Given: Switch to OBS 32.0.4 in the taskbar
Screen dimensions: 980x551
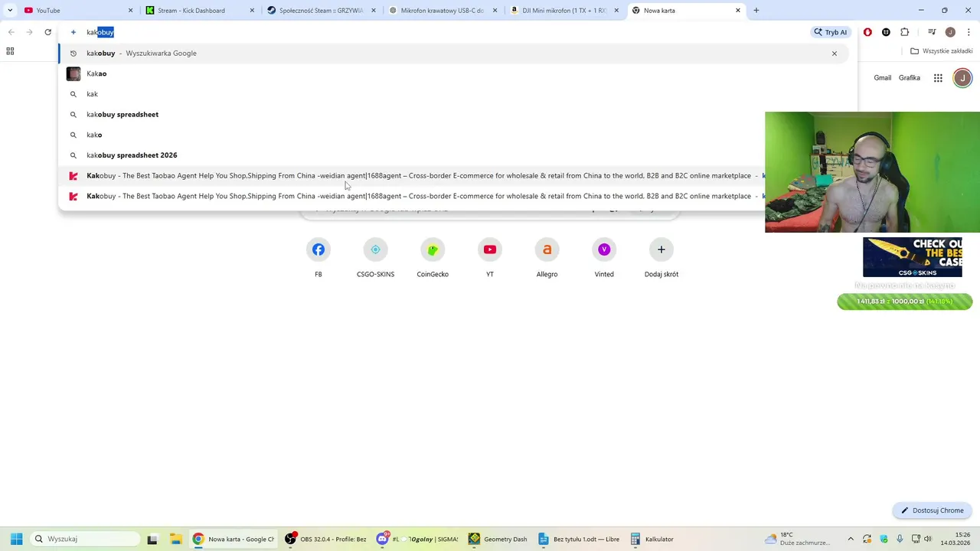Looking at the screenshot, I should click(325, 539).
